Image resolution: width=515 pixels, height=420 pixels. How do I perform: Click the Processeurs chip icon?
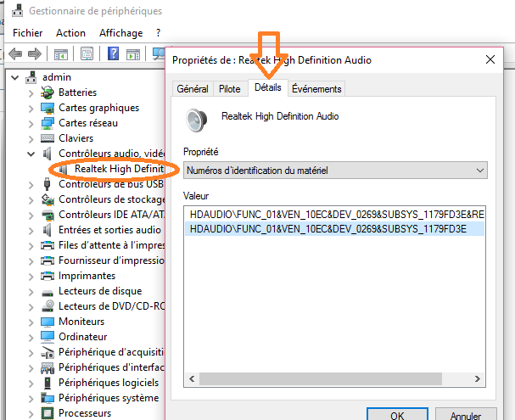[48, 413]
